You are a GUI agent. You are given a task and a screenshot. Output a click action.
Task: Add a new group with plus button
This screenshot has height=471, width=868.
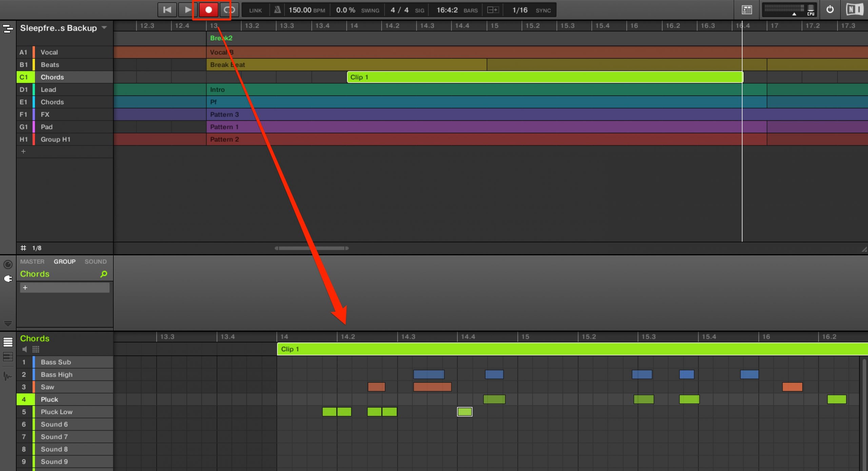tap(23, 151)
